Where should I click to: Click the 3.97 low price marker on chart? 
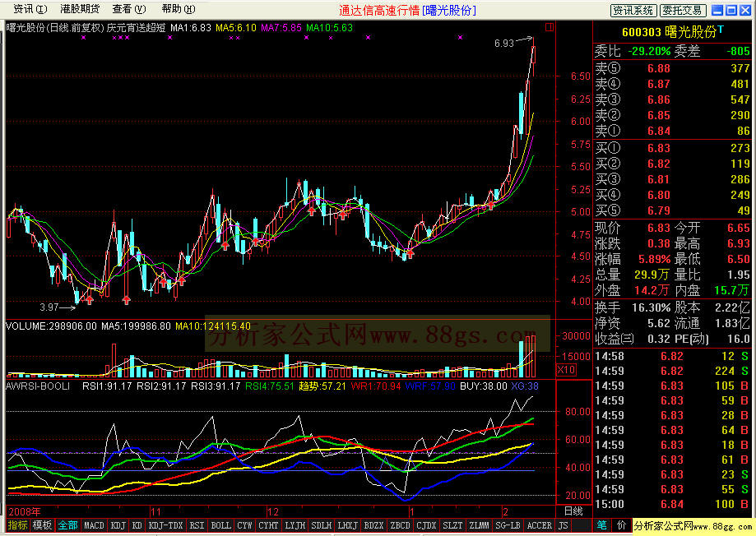click(49, 307)
